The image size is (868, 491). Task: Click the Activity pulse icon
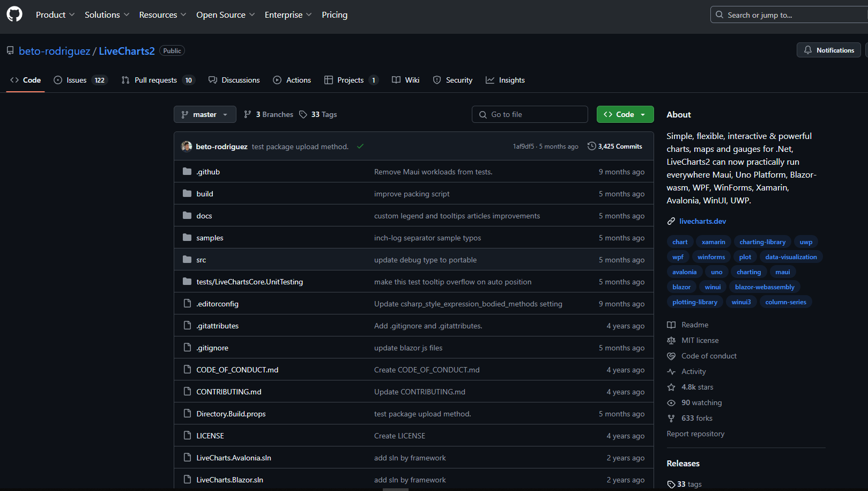(x=671, y=371)
